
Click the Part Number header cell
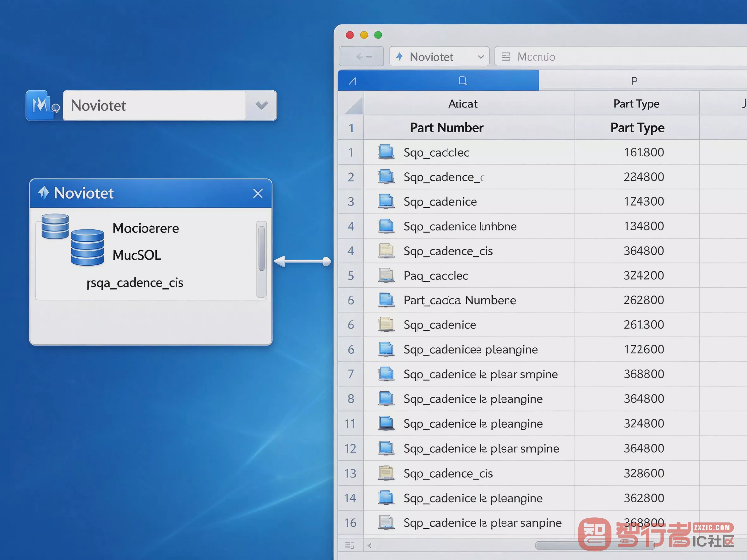click(469, 128)
